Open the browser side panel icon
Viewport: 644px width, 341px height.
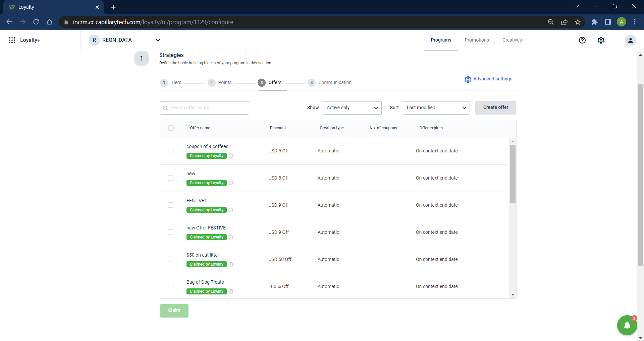pyautogui.click(x=608, y=22)
